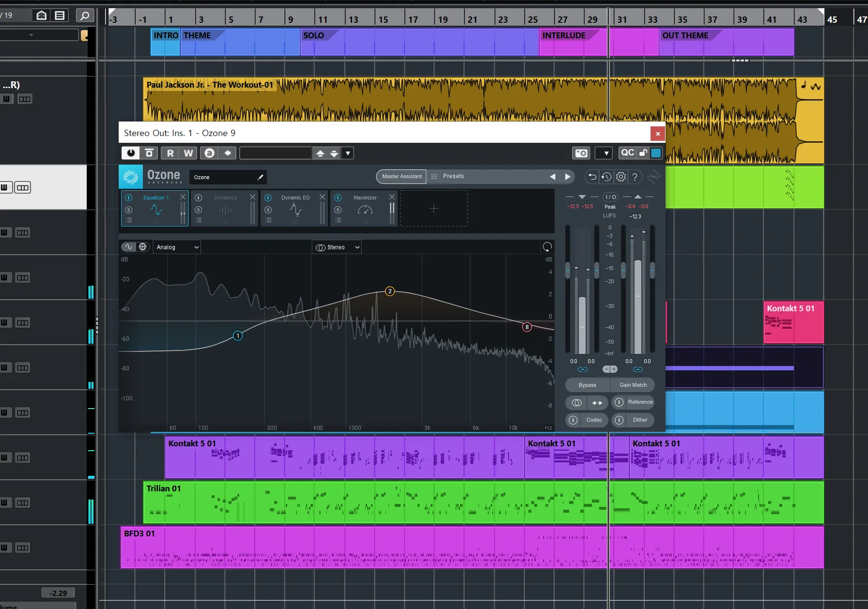Enable the Reference toggle
868x609 pixels.
pyautogui.click(x=619, y=402)
